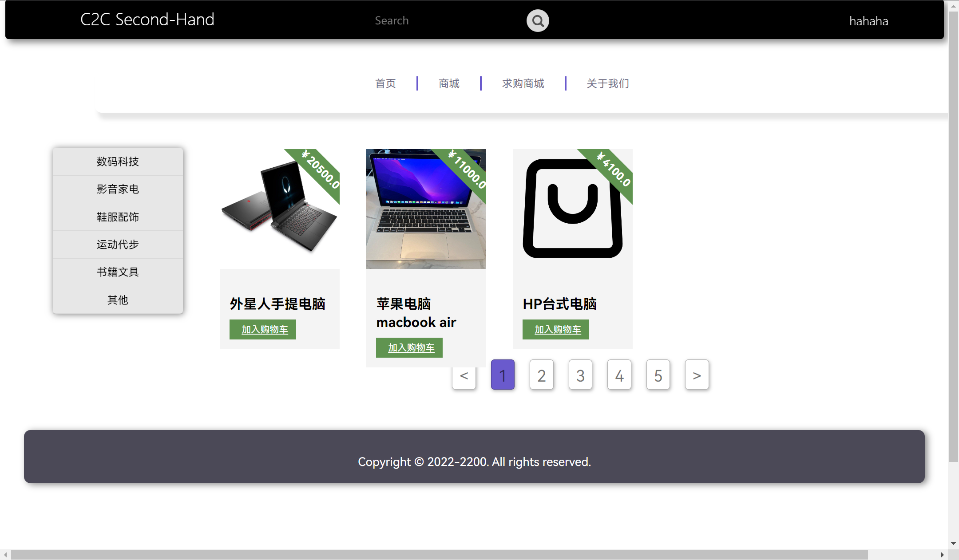Screen dimensions: 959x560
Task: Open the HP shopping bag placeholder image
Action: point(573,209)
